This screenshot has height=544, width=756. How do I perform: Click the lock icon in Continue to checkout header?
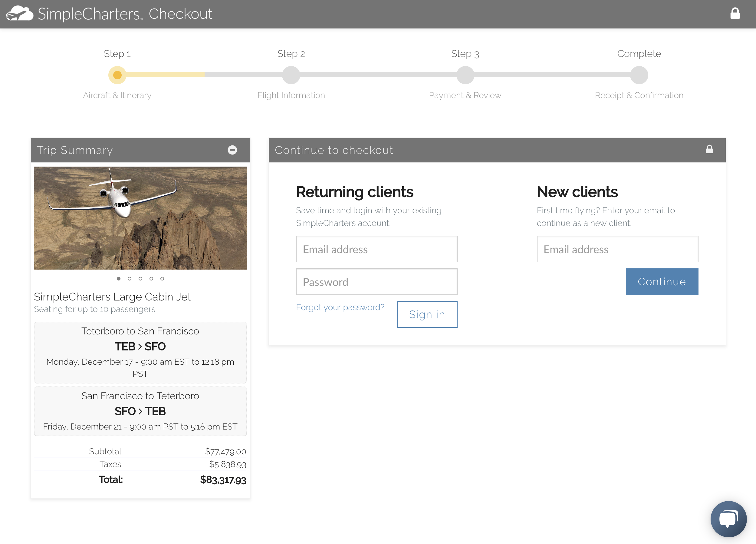709,149
